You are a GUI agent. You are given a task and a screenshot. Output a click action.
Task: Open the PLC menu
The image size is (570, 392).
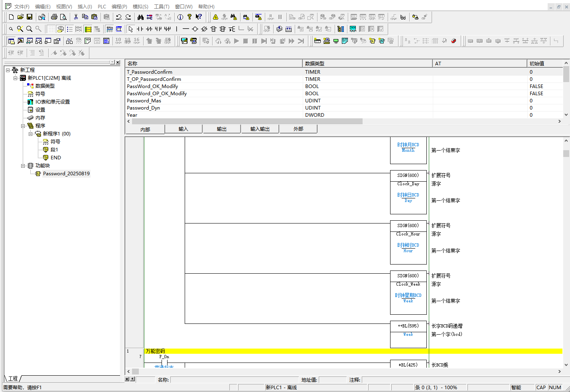click(102, 7)
